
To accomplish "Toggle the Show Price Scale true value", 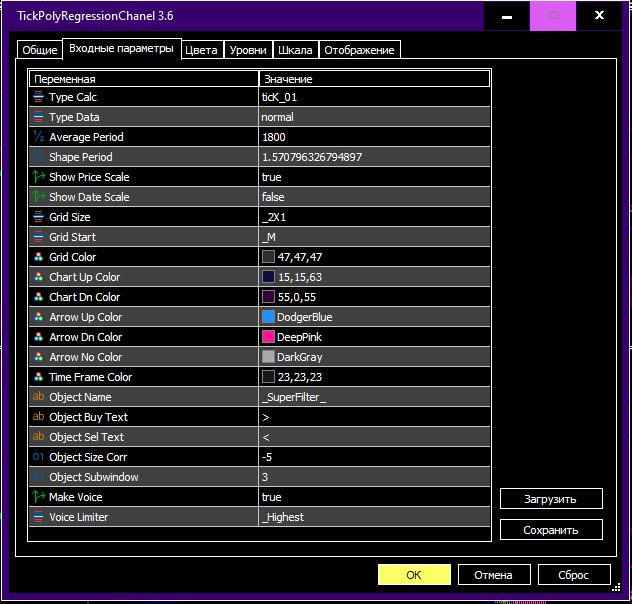I will [x=374, y=177].
